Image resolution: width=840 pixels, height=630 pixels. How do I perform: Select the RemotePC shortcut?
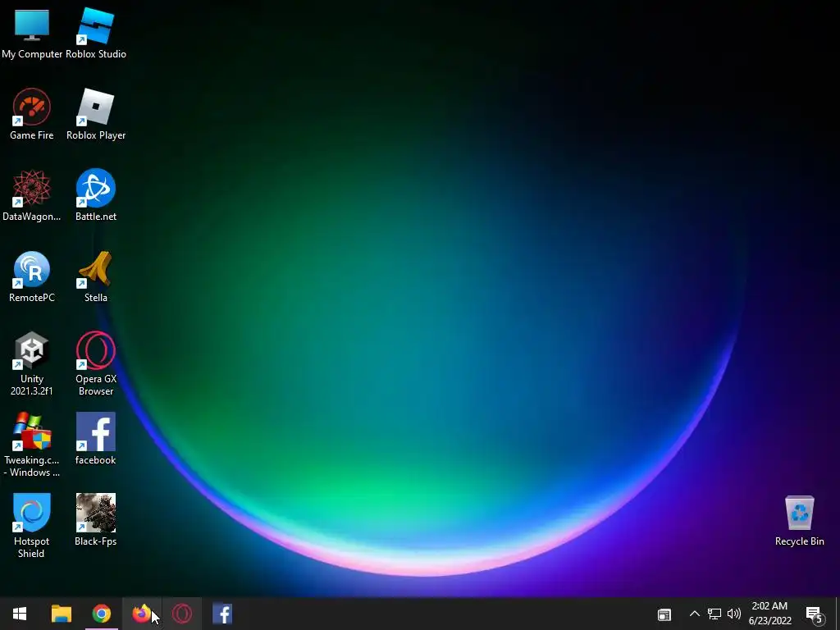(32, 277)
